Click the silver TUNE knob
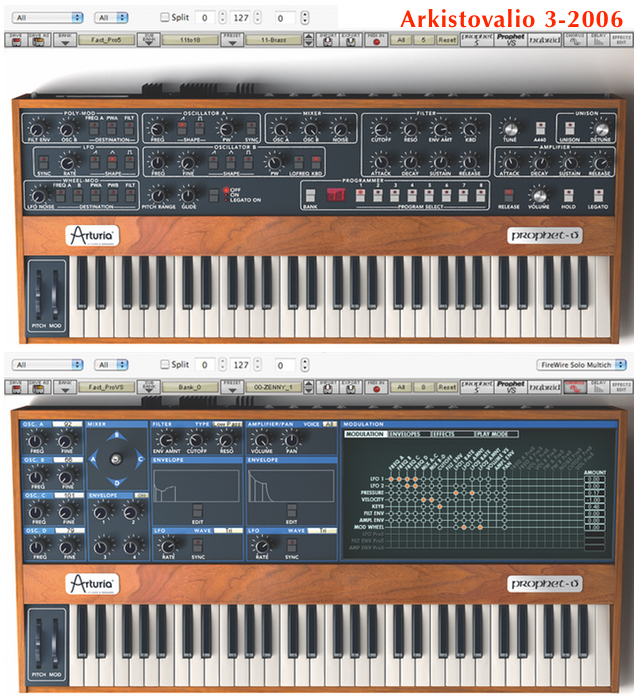640x700 pixels. click(510, 129)
